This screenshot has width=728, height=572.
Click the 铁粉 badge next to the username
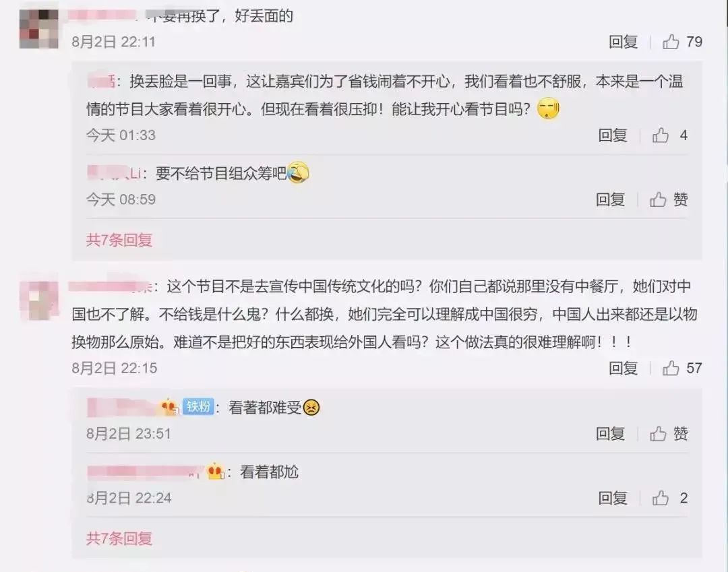(x=198, y=406)
